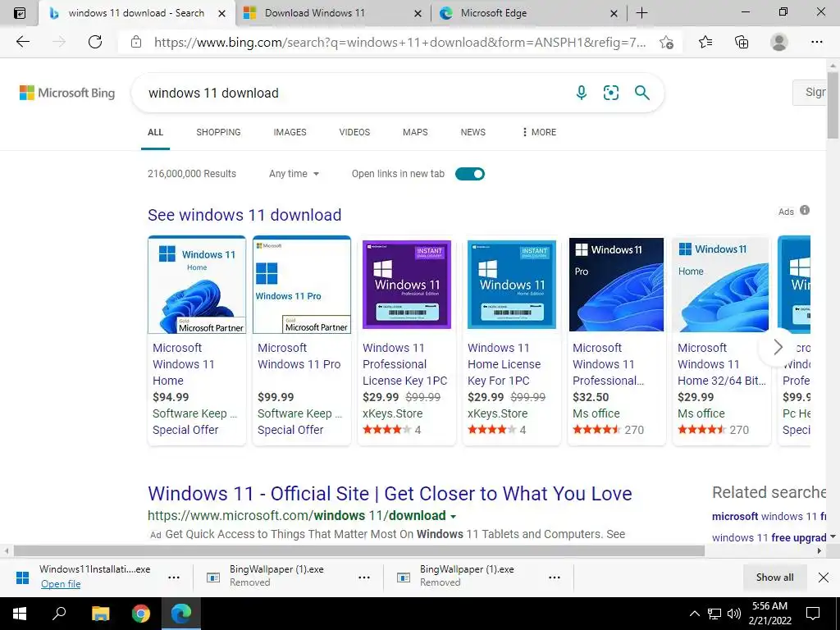View site information lock icon

tap(136, 42)
